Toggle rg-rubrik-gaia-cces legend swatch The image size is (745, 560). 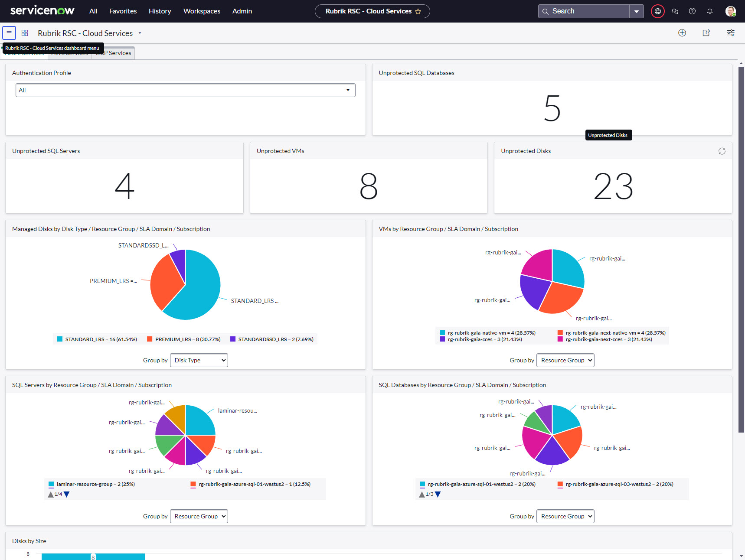[x=442, y=339]
